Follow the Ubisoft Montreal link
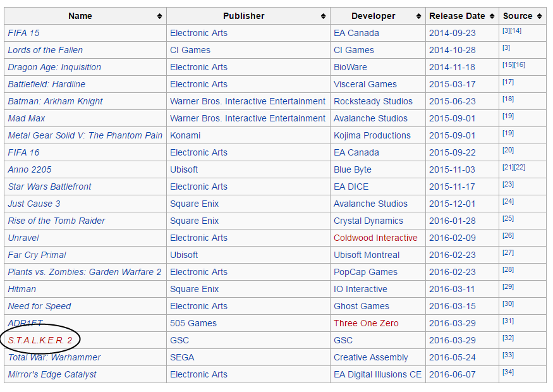 point(367,255)
